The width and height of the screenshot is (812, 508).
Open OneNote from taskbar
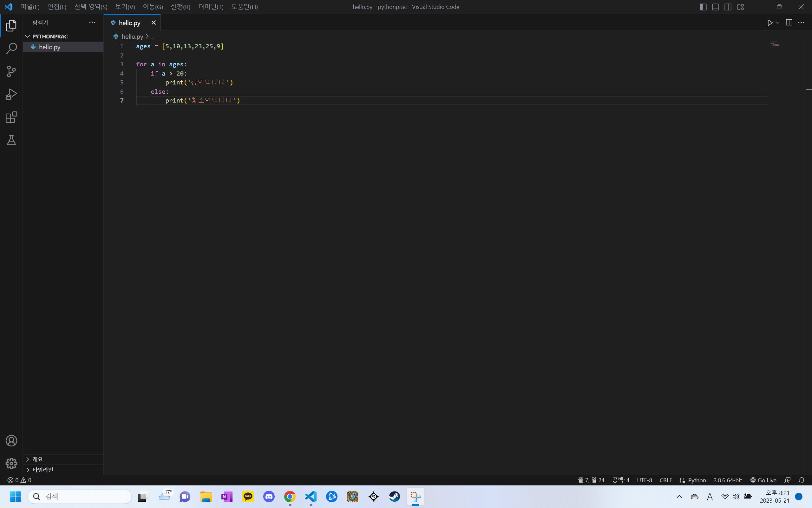[x=227, y=497]
